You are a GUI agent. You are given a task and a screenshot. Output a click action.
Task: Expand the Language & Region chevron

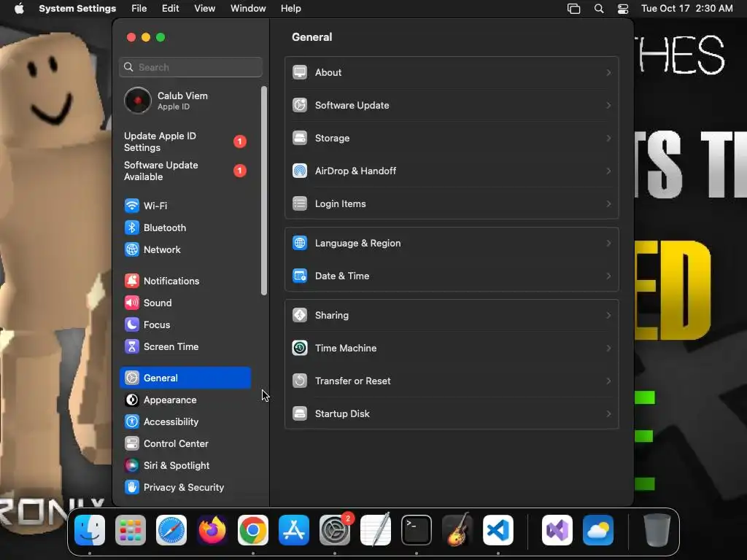[608, 243]
